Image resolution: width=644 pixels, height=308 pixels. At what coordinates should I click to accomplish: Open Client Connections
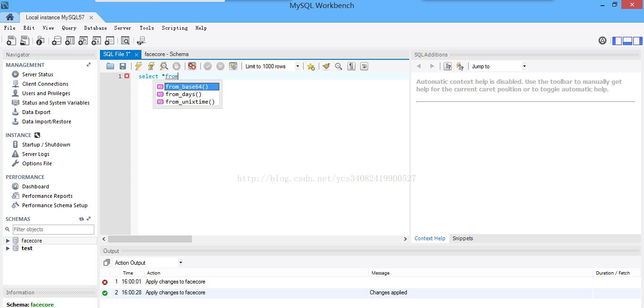pyautogui.click(x=45, y=84)
